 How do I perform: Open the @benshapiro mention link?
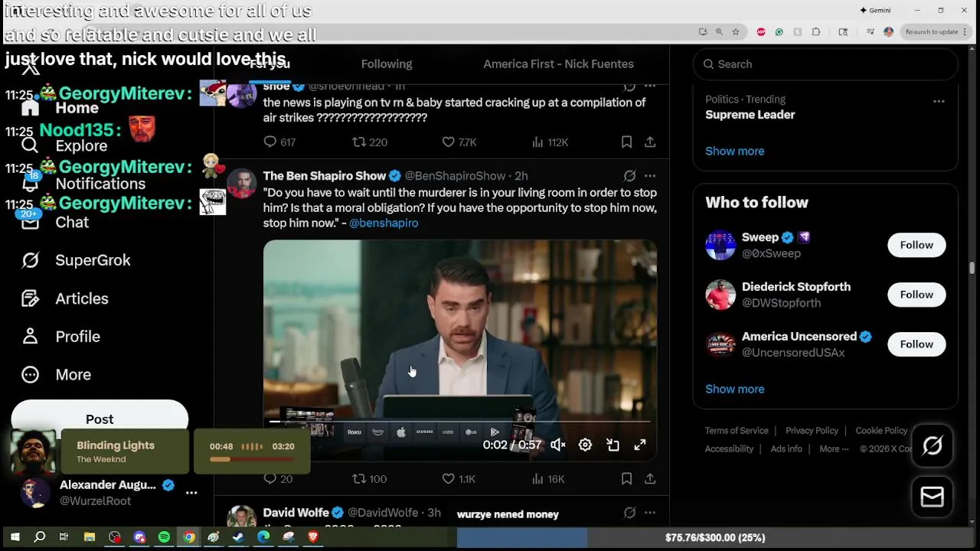pos(384,223)
